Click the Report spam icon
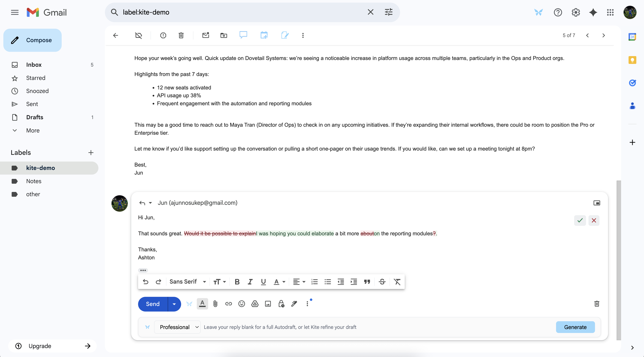644x357 pixels. pyautogui.click(x=163, y=35)
